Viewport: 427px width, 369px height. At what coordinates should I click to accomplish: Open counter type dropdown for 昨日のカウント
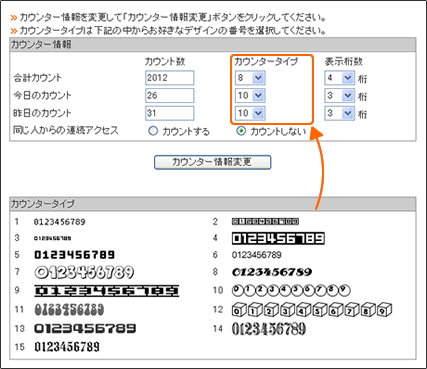250,113
